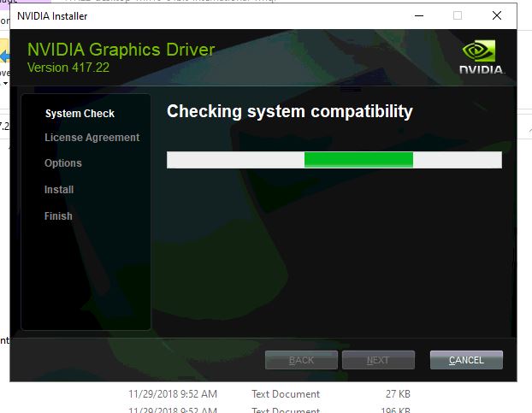Image resolution: width=532 pixels, height=413 pixels.
Task: Select the Finish step in sidebar
Action: click(x=58, y=216)
